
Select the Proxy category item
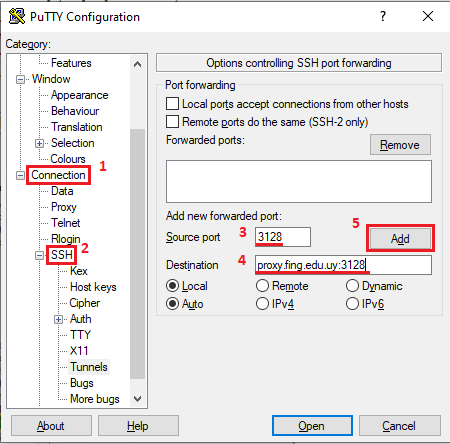pyautogui.click(x=64, y=207)
